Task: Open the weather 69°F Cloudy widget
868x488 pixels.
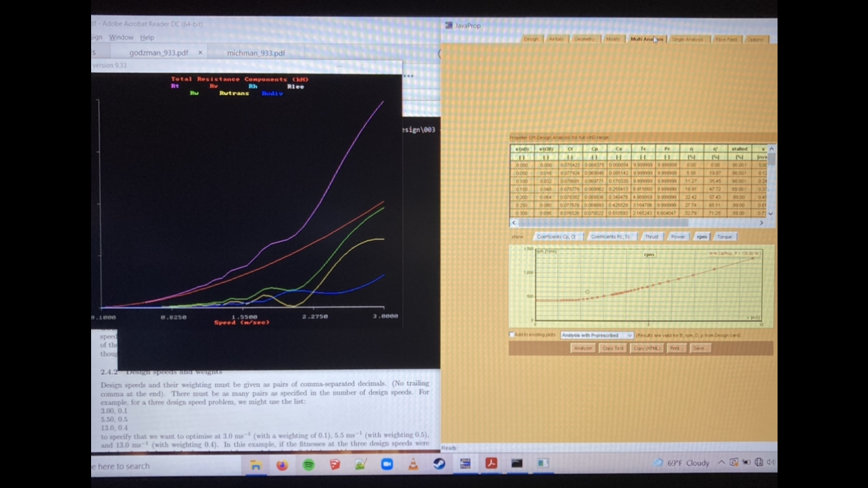Action: pos(682,463)
